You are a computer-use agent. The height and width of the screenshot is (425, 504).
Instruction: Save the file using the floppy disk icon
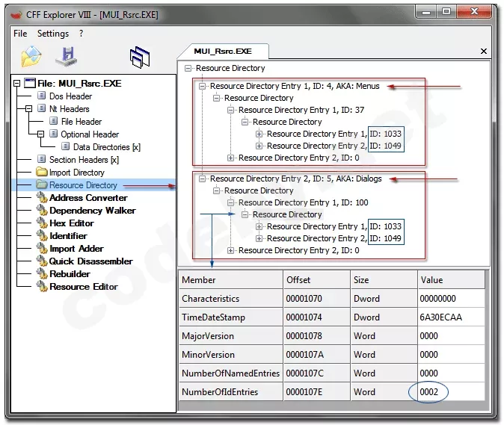click(67, 57)
